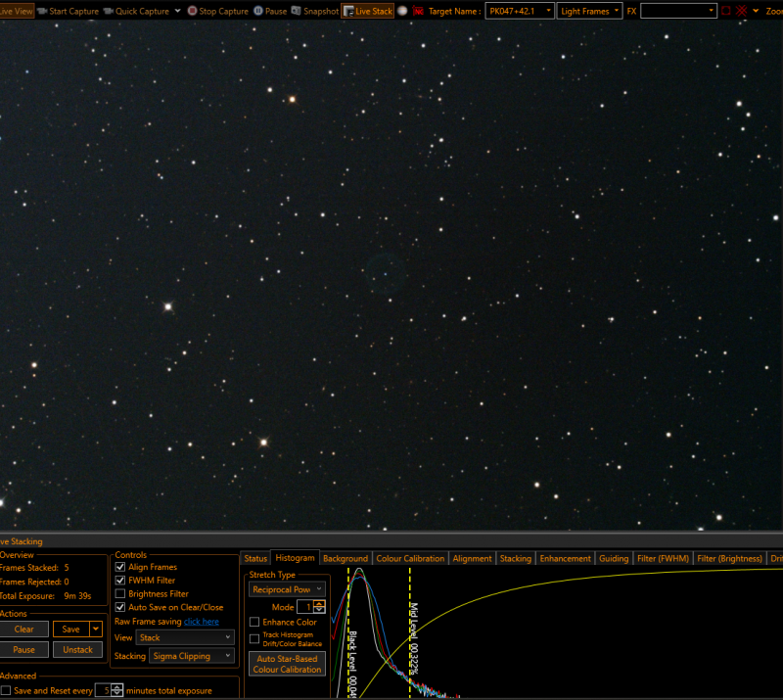The image size is (783, 700).
Task: Click the minutes total exposure stepper arrows
Action: coord(116,690)
